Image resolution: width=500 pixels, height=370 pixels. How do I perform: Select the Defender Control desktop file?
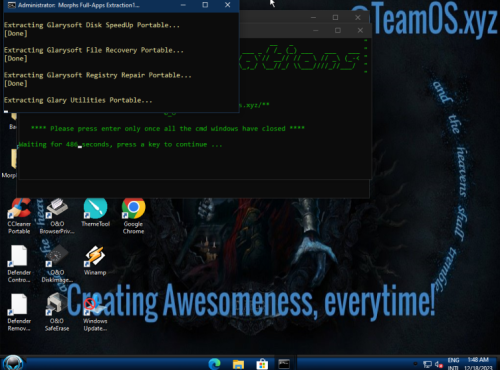coord(19,264)
